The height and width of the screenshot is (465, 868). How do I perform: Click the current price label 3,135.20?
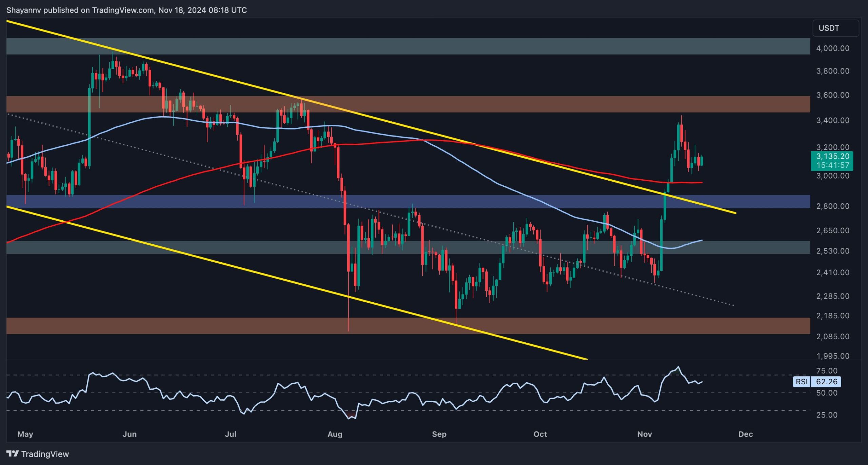(832, 157)
